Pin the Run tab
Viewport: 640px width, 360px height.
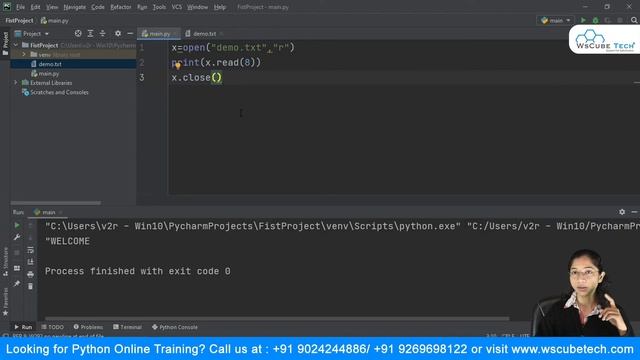17,283
